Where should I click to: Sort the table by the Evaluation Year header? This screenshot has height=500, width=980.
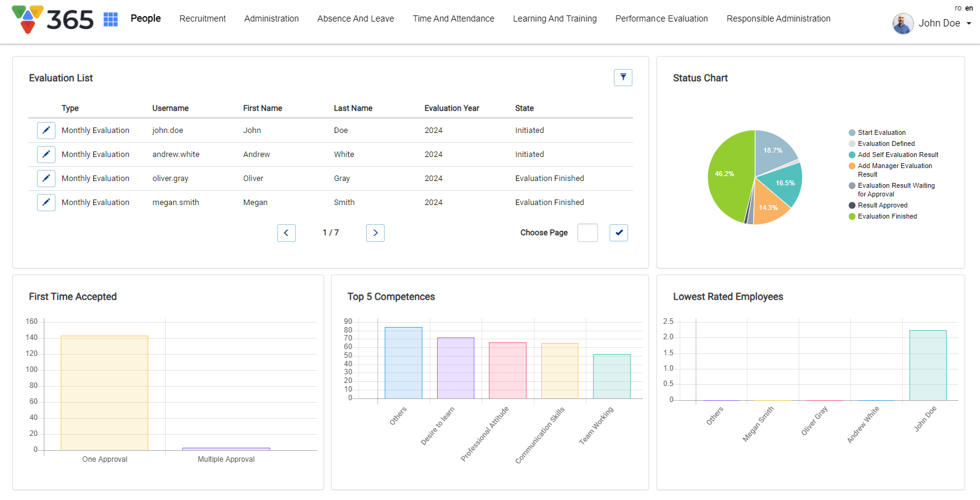pyautogui.click(x=451, y=108)
